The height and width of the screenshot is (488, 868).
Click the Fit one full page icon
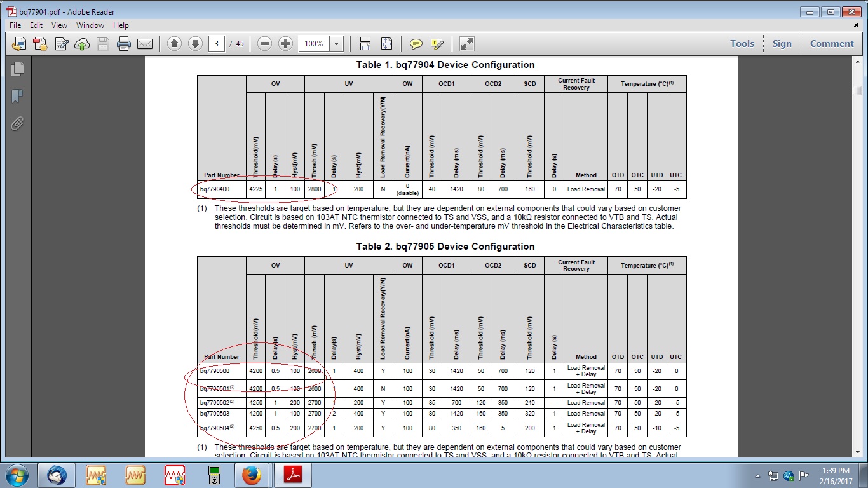pos(386,44)
